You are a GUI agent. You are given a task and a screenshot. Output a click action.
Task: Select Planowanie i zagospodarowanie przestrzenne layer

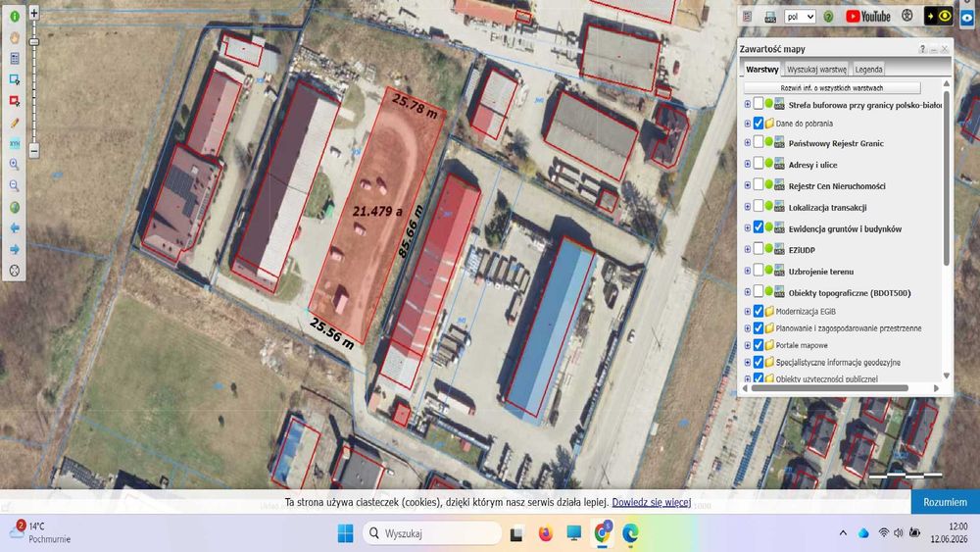click(x=848, y=328)
